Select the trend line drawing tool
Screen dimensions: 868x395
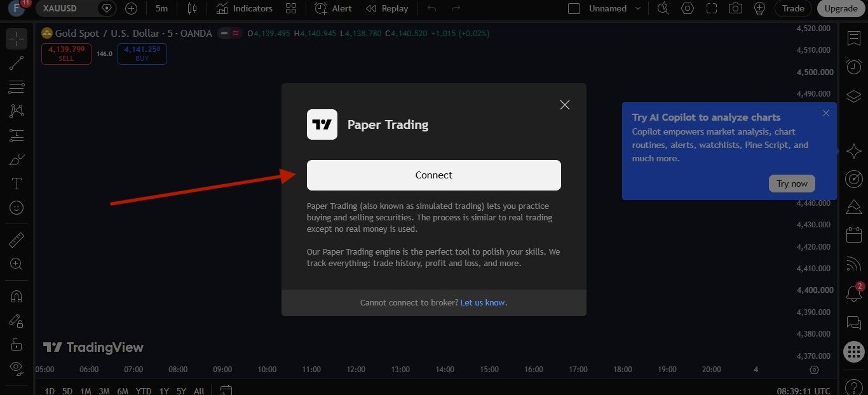17,62
